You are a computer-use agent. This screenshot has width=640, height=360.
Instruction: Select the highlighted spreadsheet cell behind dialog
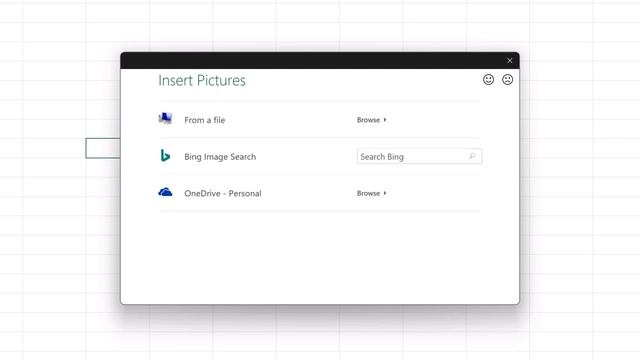tap(103, 148)
